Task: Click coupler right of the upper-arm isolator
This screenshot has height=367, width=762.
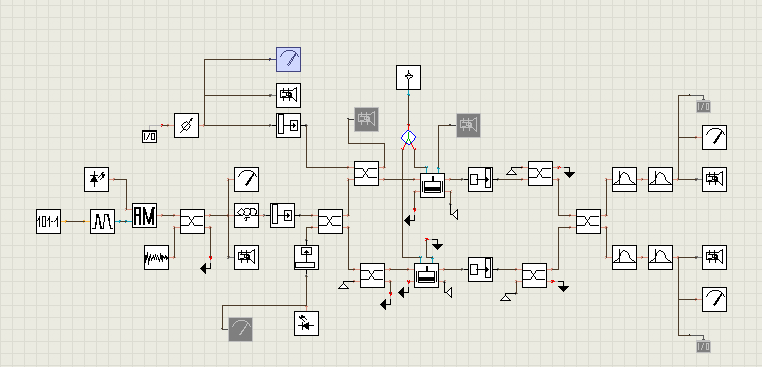Action: coord(540,174)
